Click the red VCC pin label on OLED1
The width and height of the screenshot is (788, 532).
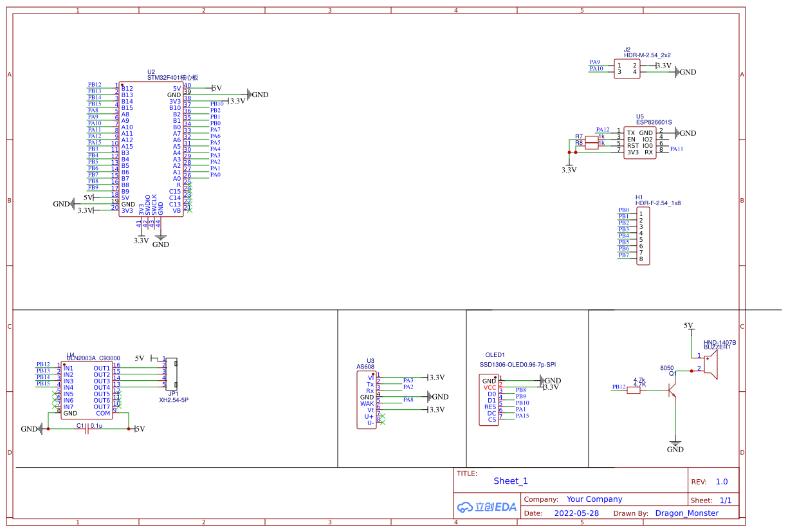coord(490,387)
